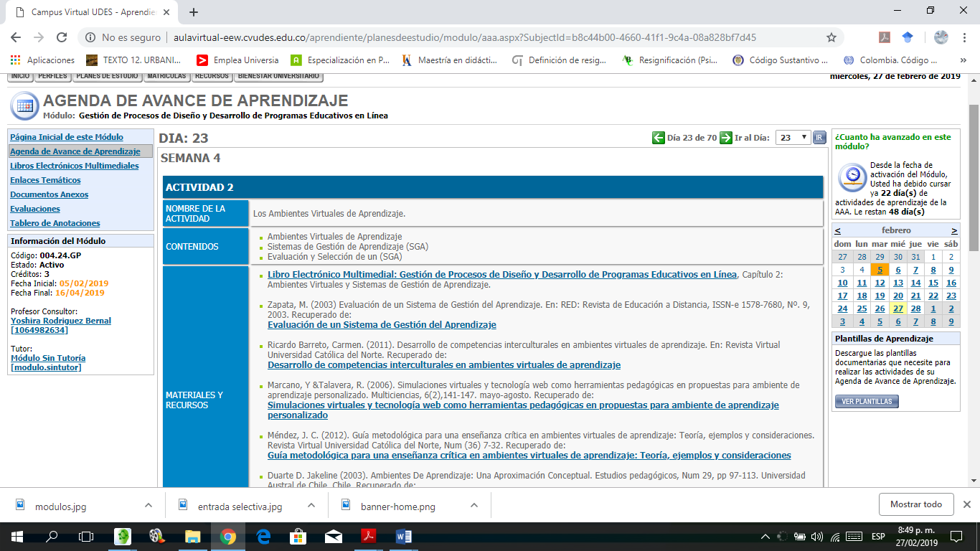Click Mostrar todo in downloads bar
The height and width of the screenshot is (551, 980).
(x=915, y=504)
